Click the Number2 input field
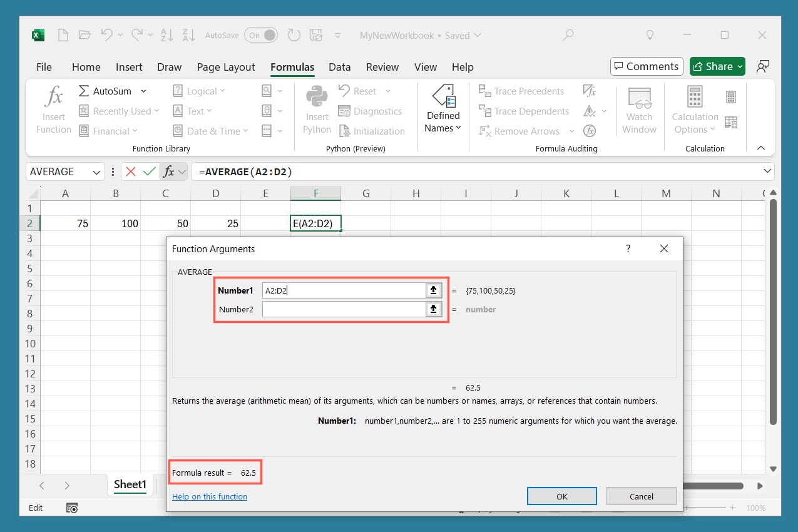798x532 pixels. tap(344, 309)
